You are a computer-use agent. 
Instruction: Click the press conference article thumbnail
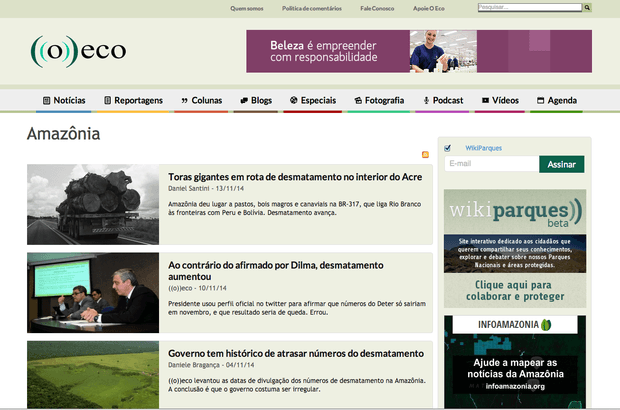point(93,293)
